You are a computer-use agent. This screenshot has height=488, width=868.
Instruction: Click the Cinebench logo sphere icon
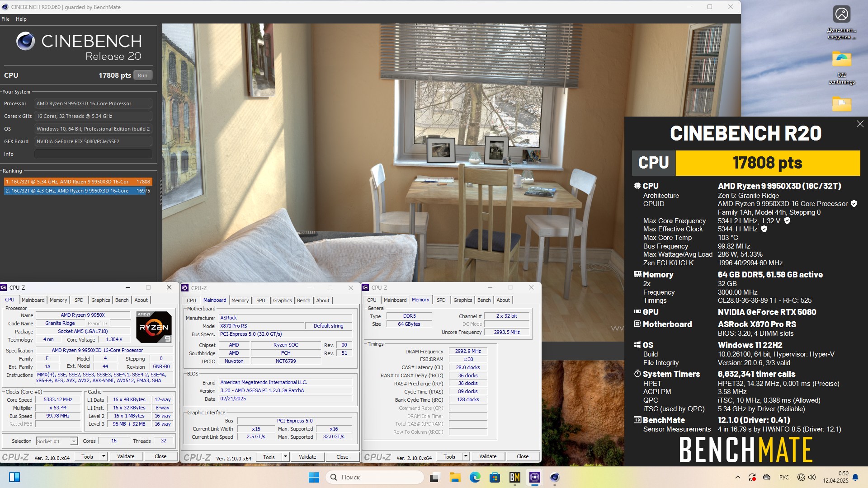[x=25, y=41]
